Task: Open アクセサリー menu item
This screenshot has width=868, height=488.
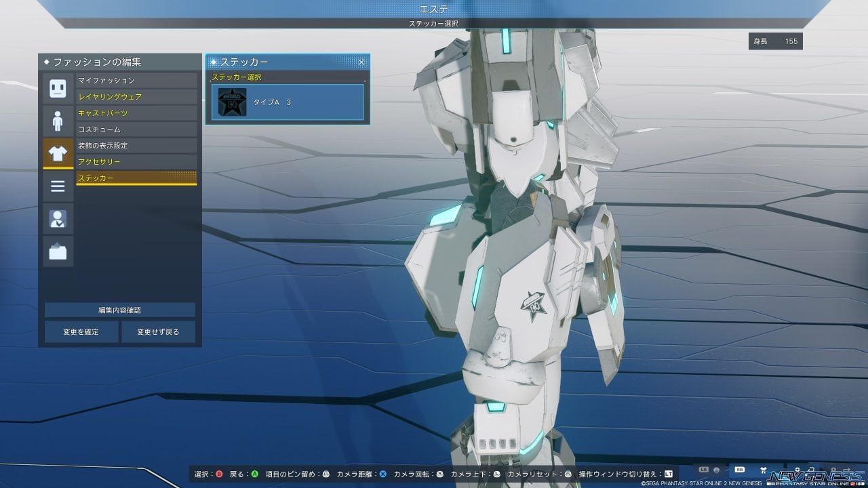Action: coord(136,162)
